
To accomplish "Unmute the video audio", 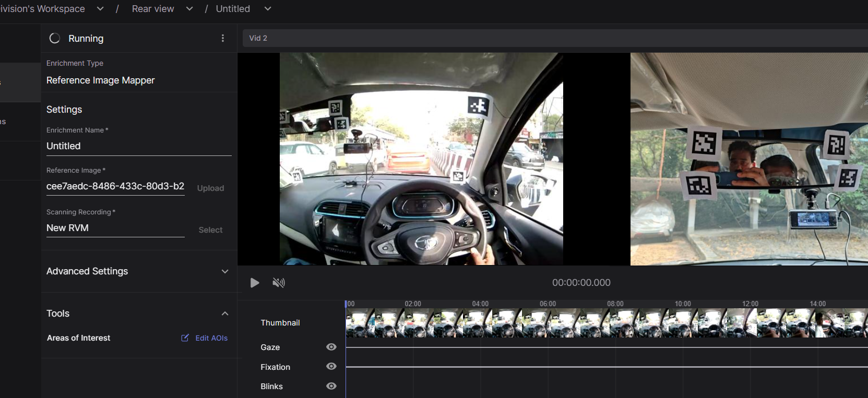I will [x=279, y=283].
